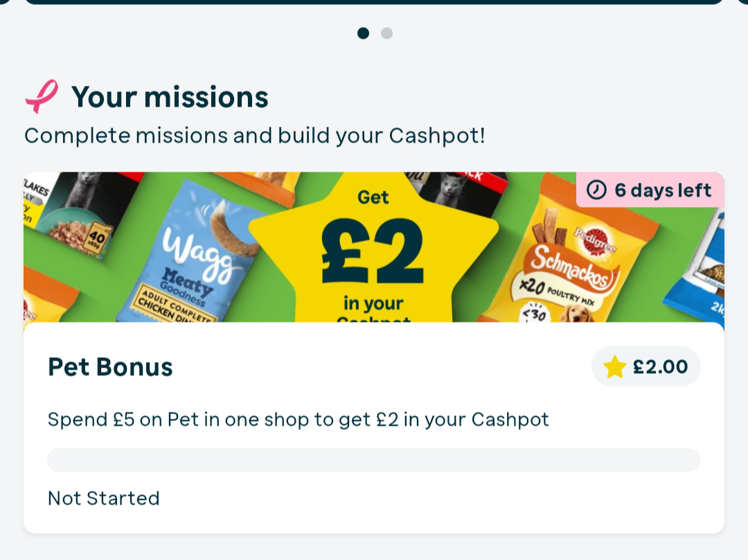The width and height of the screenshot is (748, 560).
Task: Open the Pet Bonus mission title
Action: [110, 367]
